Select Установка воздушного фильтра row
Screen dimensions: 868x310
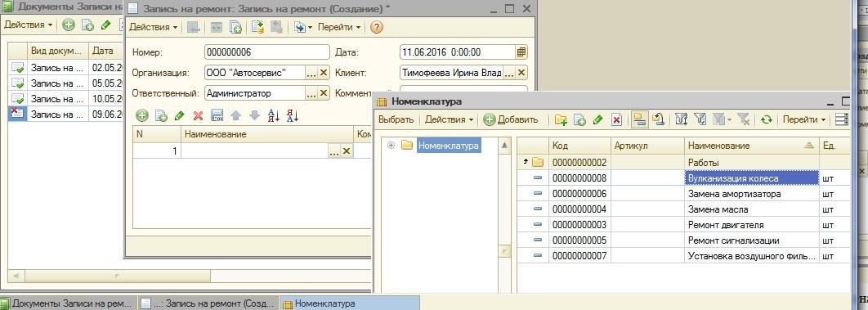pos(683,256)
